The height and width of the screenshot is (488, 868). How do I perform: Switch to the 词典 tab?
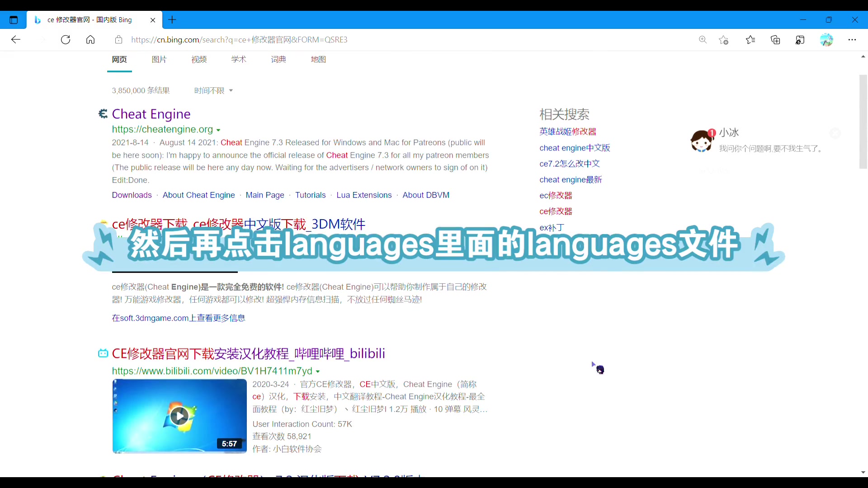pyautogui.click(x=278, y=60)
